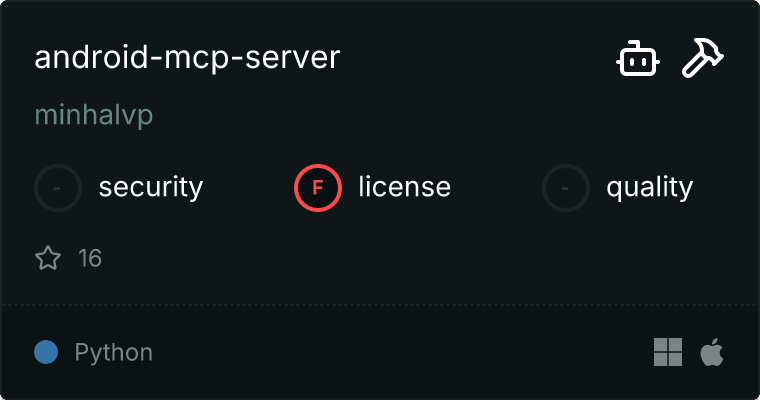Select the security label text
760x400 pixels.
[150, 187]
